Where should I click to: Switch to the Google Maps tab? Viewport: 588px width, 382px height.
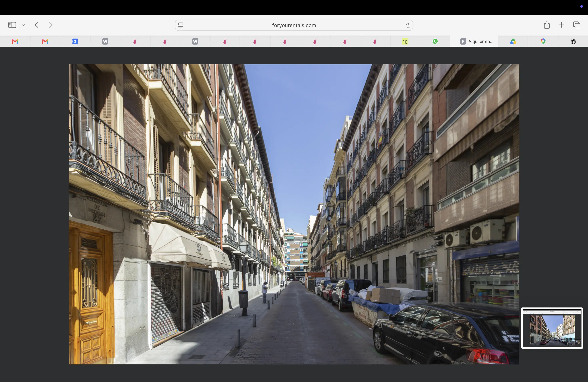click(543, 41)
